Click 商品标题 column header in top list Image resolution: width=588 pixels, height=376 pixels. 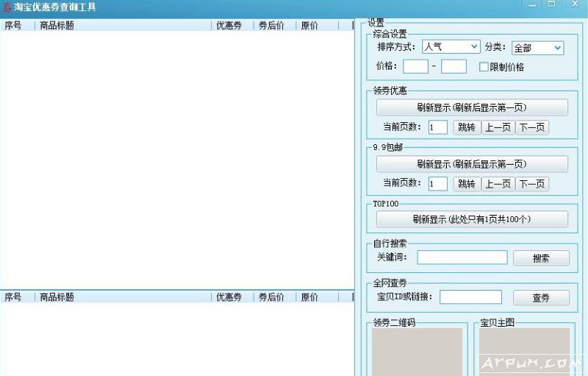pyautogui.click(x=123, y=25)
